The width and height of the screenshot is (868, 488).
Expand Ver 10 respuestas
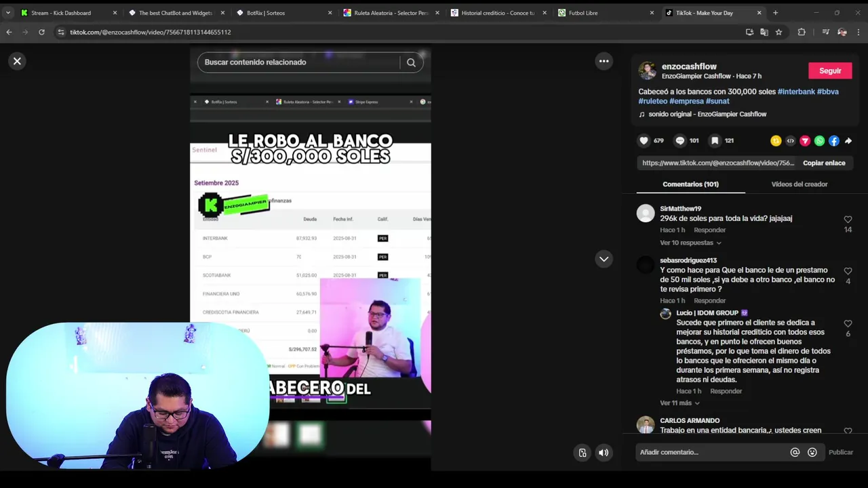(x=690, y=243)
